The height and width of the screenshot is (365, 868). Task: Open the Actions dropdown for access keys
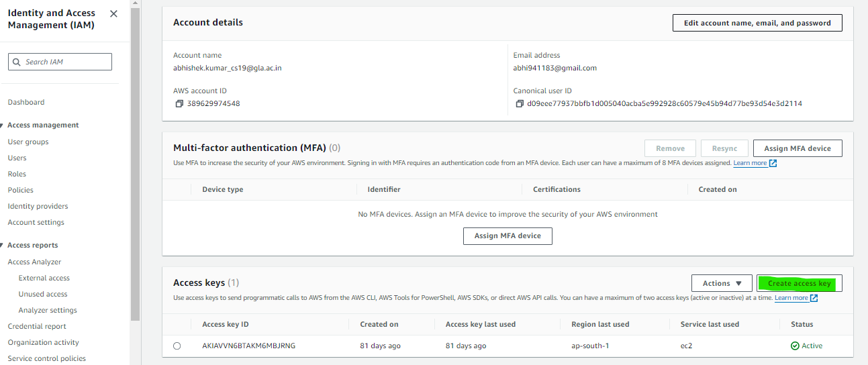pos(722,283)
